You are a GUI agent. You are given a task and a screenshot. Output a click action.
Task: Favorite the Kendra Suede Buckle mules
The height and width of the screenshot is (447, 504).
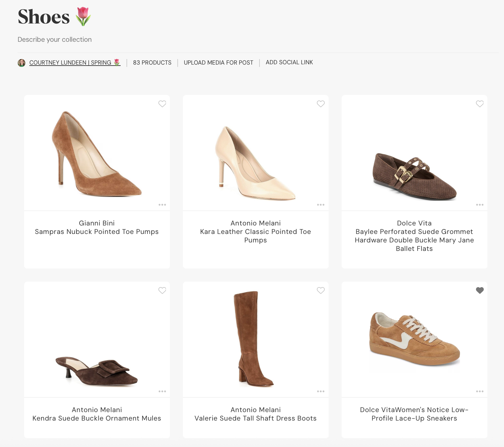(162, 290)
